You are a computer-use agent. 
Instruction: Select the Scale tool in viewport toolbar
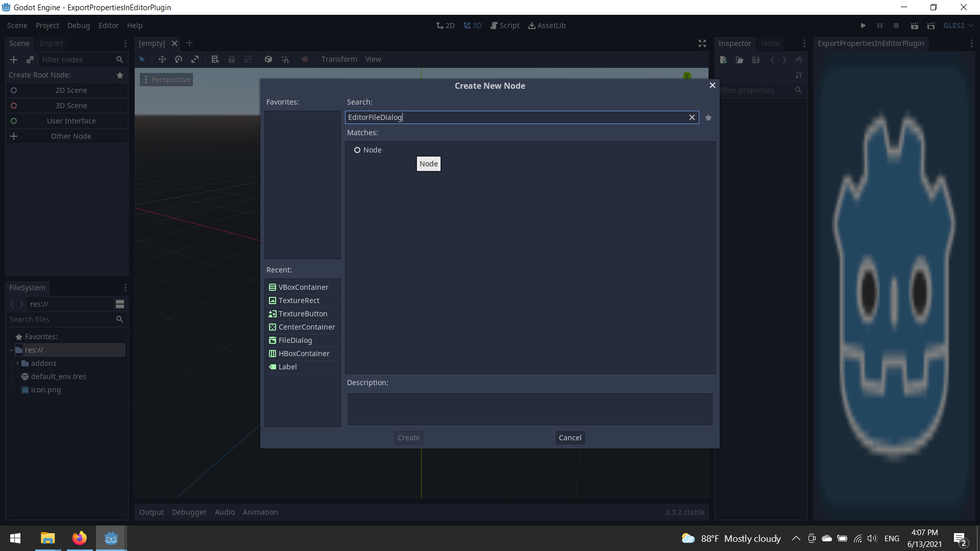tap(195, 59)
